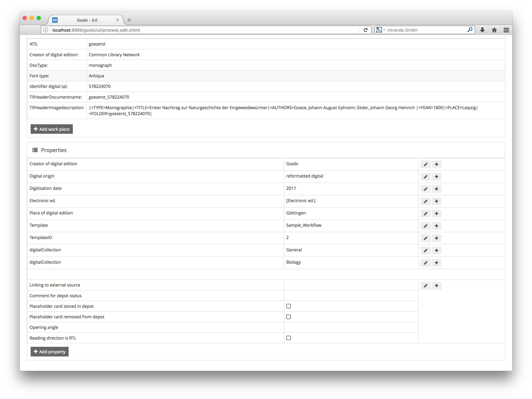Select the Goobi - 3.0 browser tab

tap(87, 20)
